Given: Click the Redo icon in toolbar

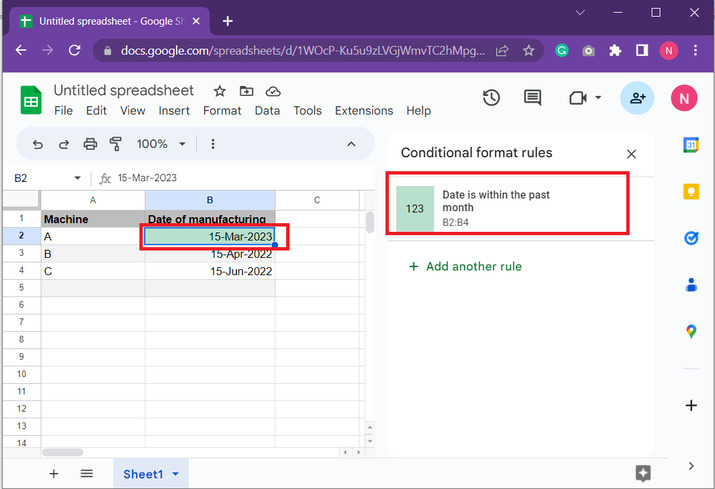Looking at the screenshot, I should click(x=64, y=145).
